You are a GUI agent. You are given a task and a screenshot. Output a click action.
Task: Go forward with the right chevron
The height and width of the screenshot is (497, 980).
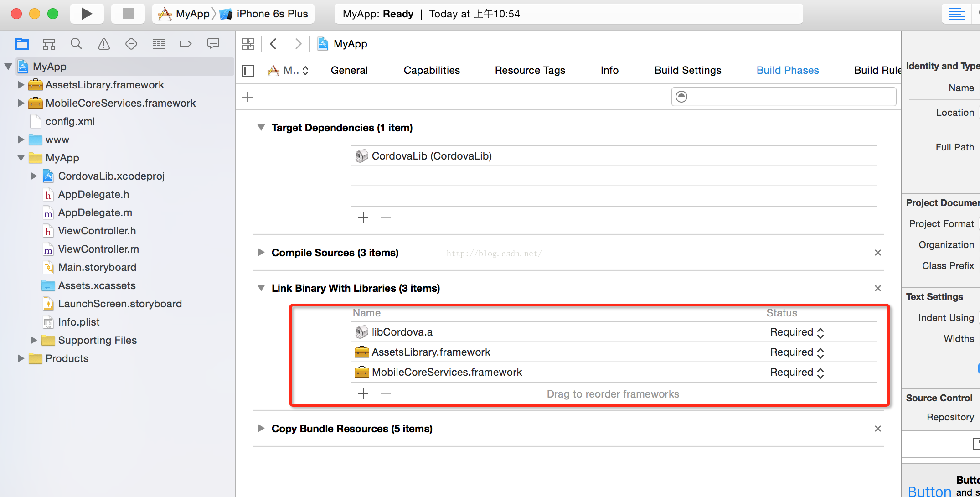(298, 44)
